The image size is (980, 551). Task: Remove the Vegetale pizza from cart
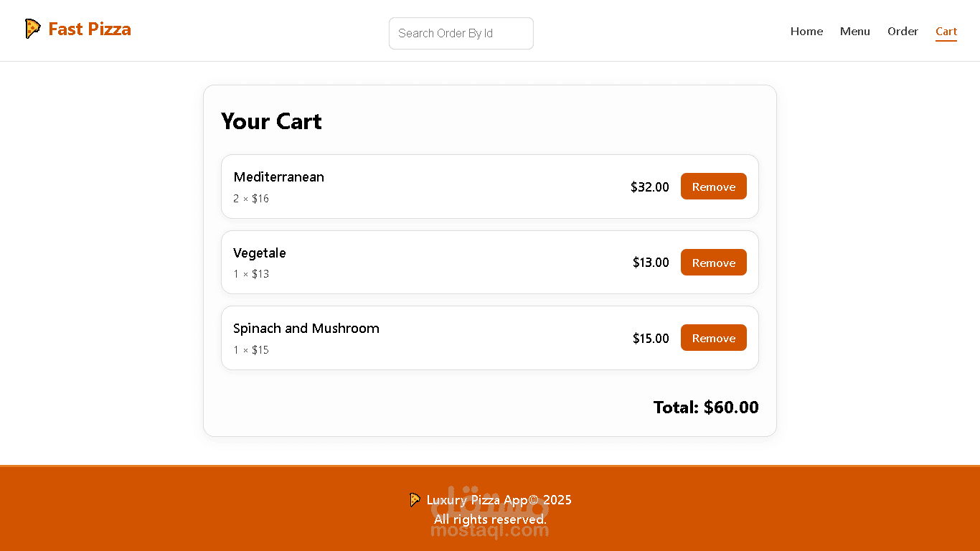click(x=713, y=263)
